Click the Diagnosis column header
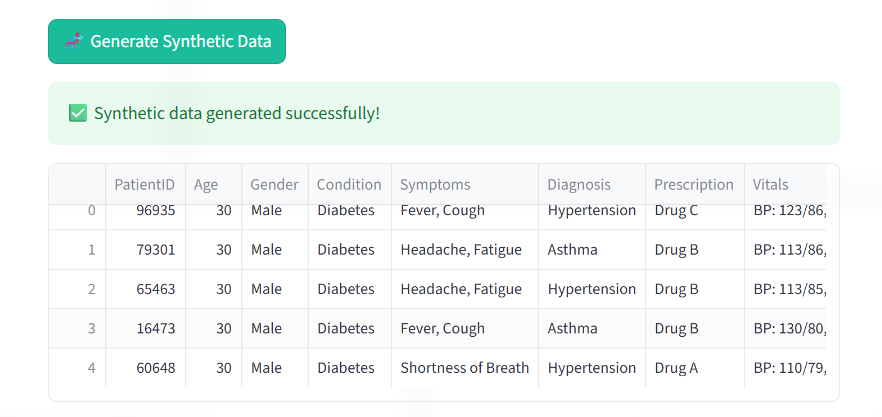Viewport: 882px width, 417px height. point(579,184)
